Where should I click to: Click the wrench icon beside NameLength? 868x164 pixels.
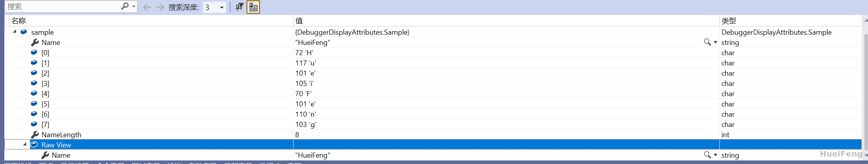(x=35, y=134)
